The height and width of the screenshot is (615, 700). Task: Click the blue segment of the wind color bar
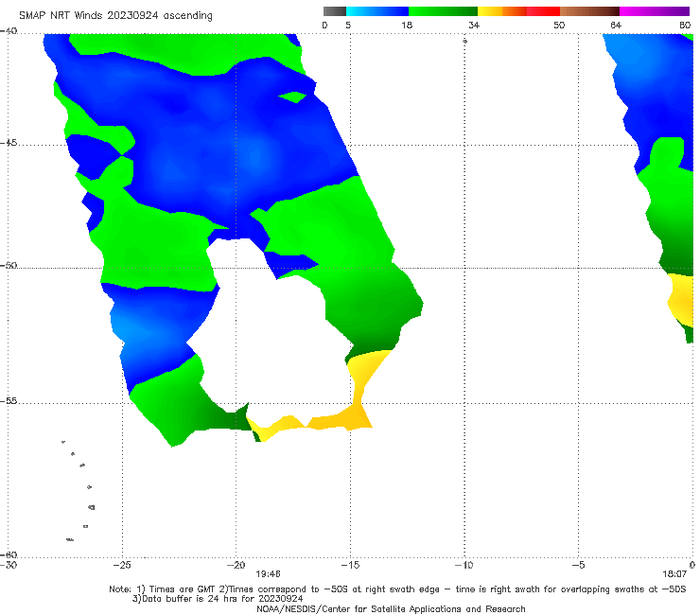[377, 11]
